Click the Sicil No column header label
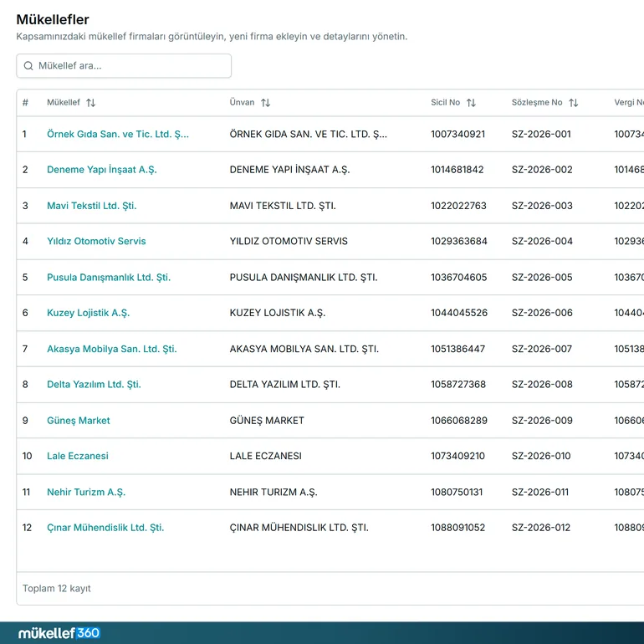Image resolution: width=644 pixels, height=644 pixels. coord(445,102)
